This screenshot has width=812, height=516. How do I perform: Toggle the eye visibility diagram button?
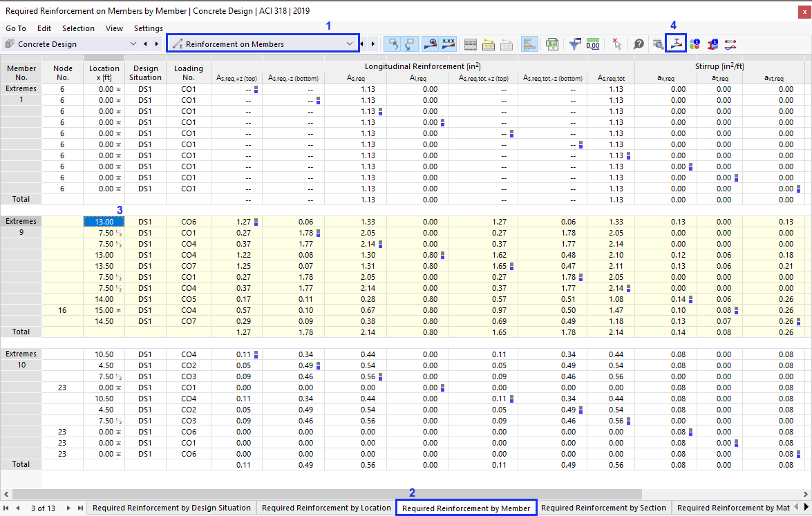[429, 44]
